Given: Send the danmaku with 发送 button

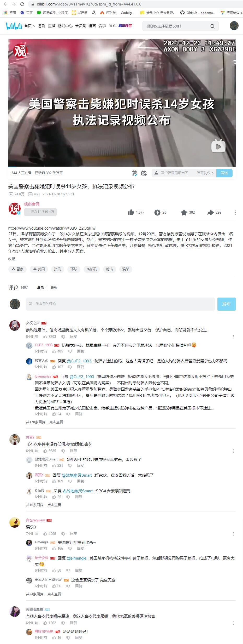Looking at the screenshot, I should click(224, 173).
